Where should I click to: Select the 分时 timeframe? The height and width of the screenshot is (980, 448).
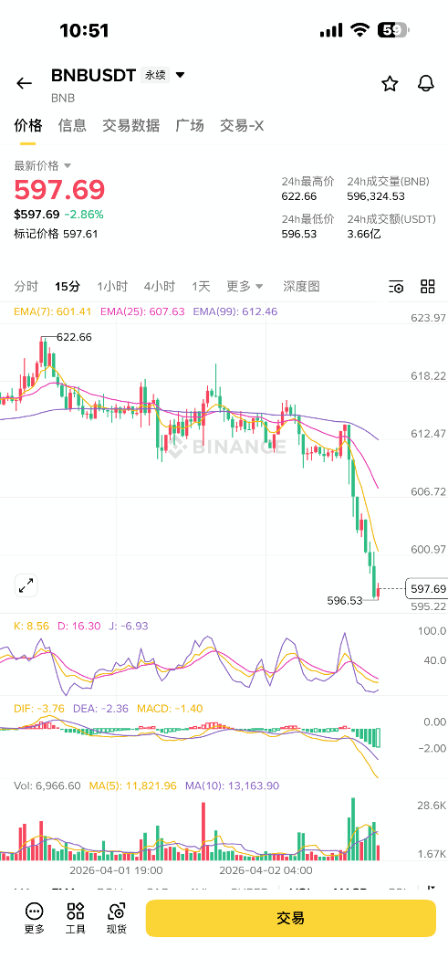[26, 286]
